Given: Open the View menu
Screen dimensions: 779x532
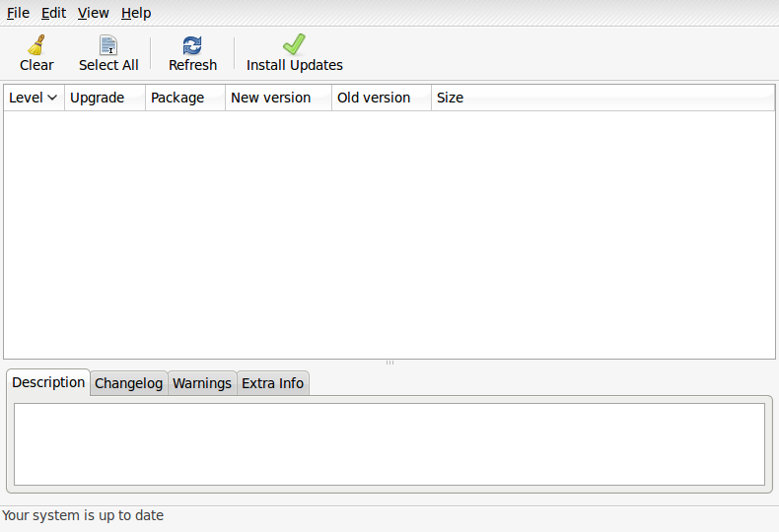Looking at the screenshot, I should click(x=94, y=13).
